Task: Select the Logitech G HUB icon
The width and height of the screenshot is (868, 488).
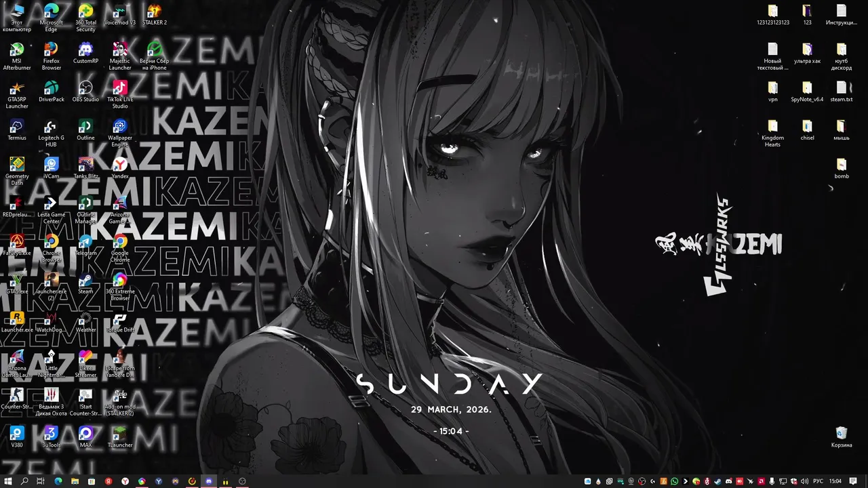Action: (52, 134)
